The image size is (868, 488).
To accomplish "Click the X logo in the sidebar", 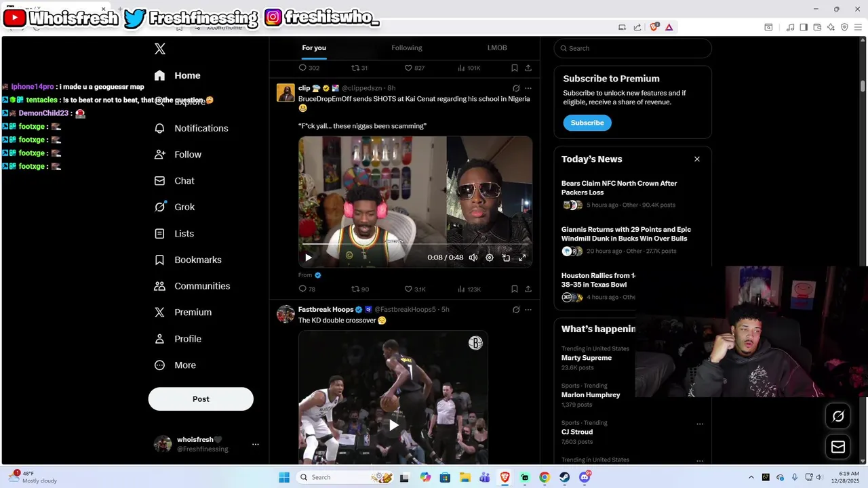I will 160,49.
